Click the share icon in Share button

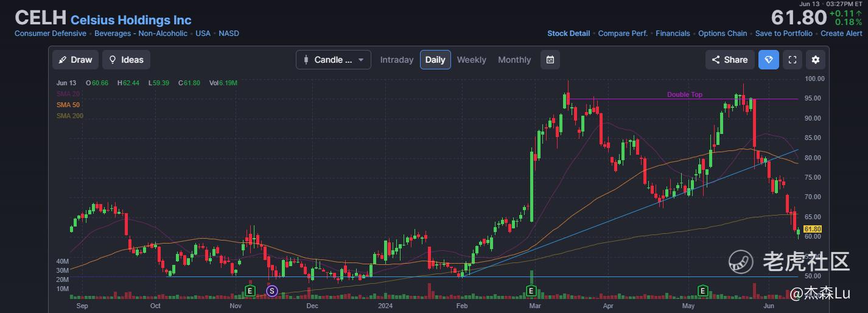(716, 60)
